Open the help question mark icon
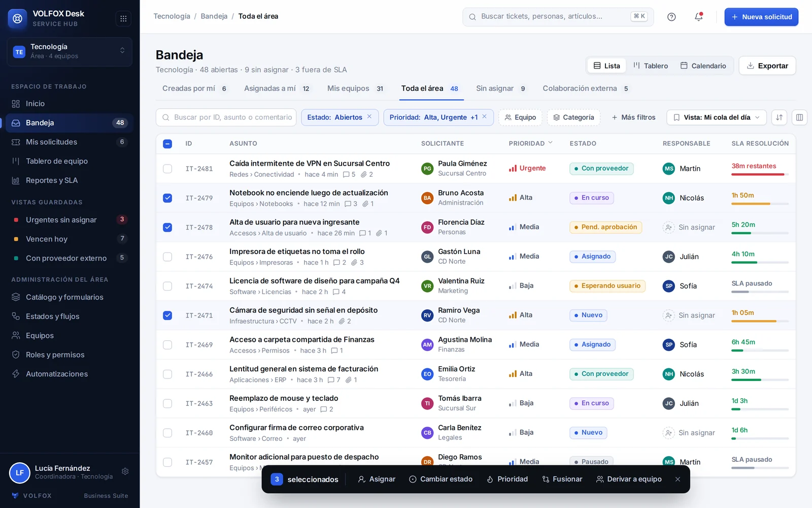Screen dimensions: 812x508 click(x=671, y=17)
